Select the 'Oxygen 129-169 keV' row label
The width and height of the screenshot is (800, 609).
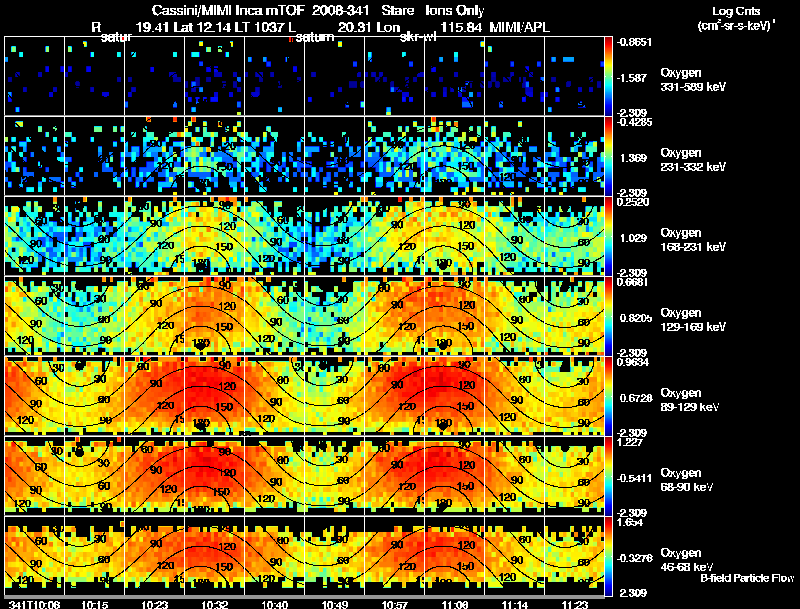(x=693, y=320)
